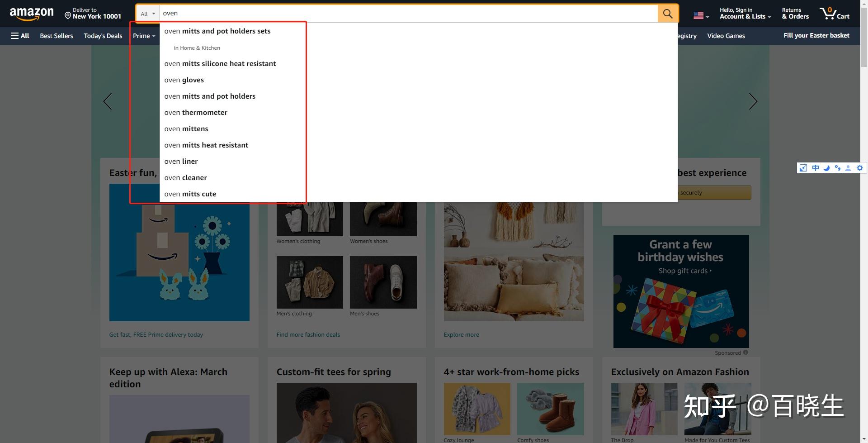Screen dimensions: 868x443
Task: Toggle the Chinese input mode icon
Action: tap(815, 168)
